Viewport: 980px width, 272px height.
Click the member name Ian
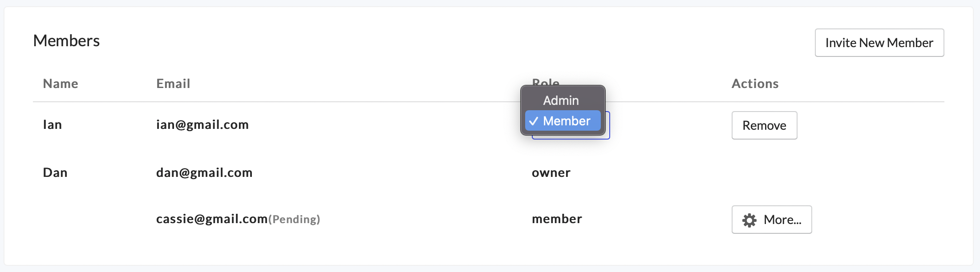click(x=52, y=124)
